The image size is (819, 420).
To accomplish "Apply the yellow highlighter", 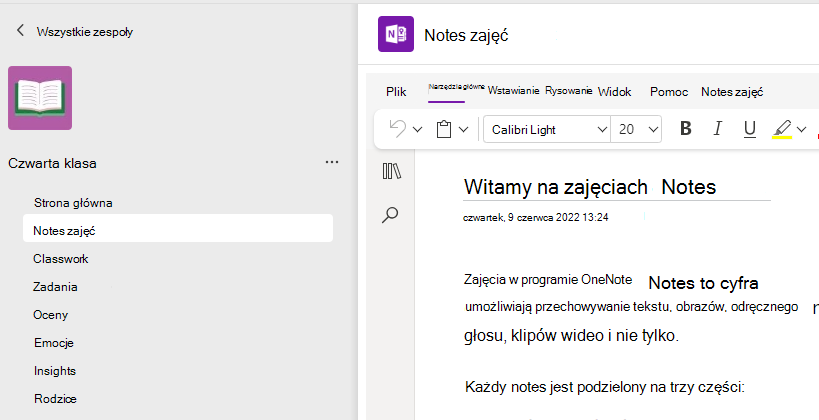I will pyautogui.click(x=782, y=129).
